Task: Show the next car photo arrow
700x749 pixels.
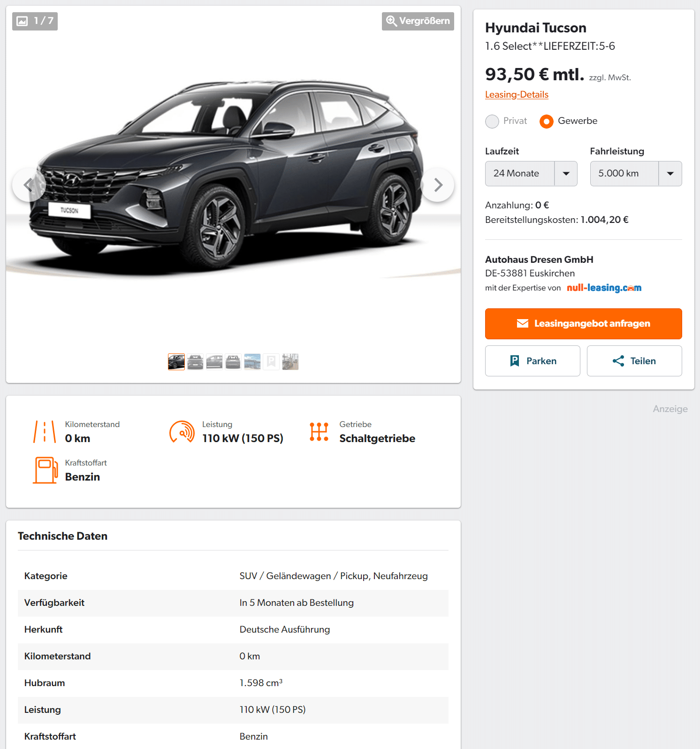Action: pos(437,185)
